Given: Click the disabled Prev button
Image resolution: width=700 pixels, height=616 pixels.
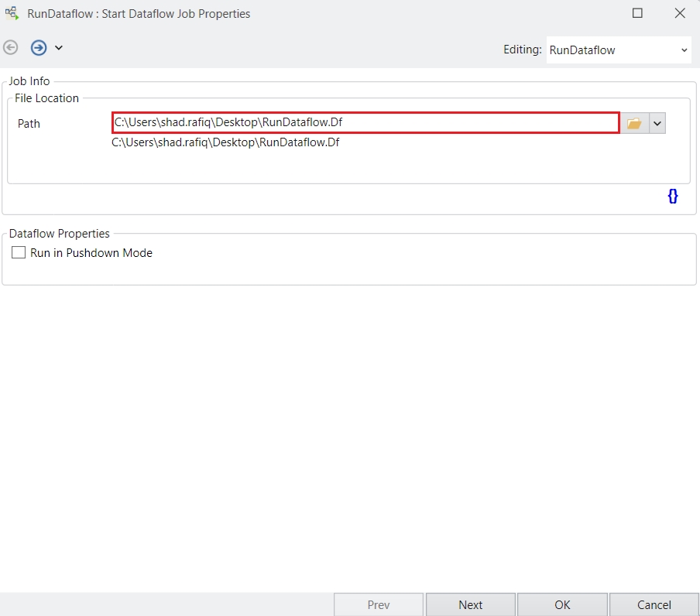Looking at the screenshot, I should [379, 604].
